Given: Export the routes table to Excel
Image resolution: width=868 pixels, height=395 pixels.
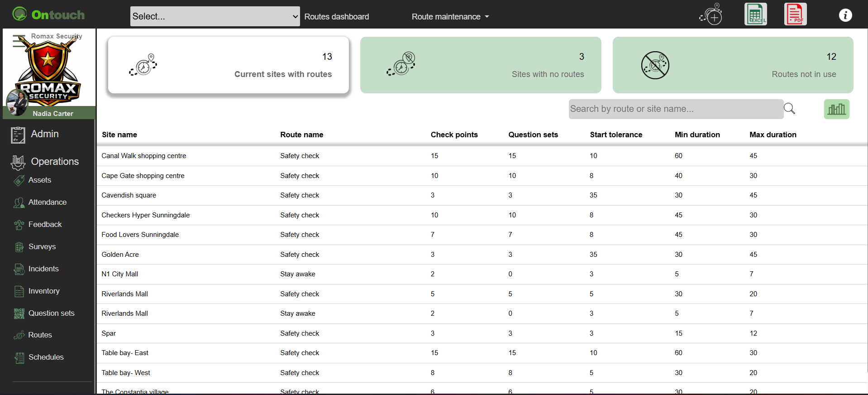Looking at the screenshot, I should (x=755, y=14).
